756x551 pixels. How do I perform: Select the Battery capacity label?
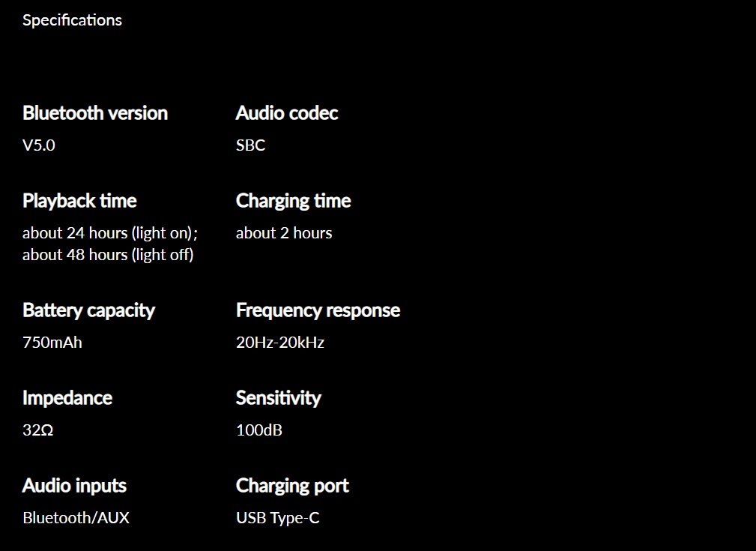[88, 310]
